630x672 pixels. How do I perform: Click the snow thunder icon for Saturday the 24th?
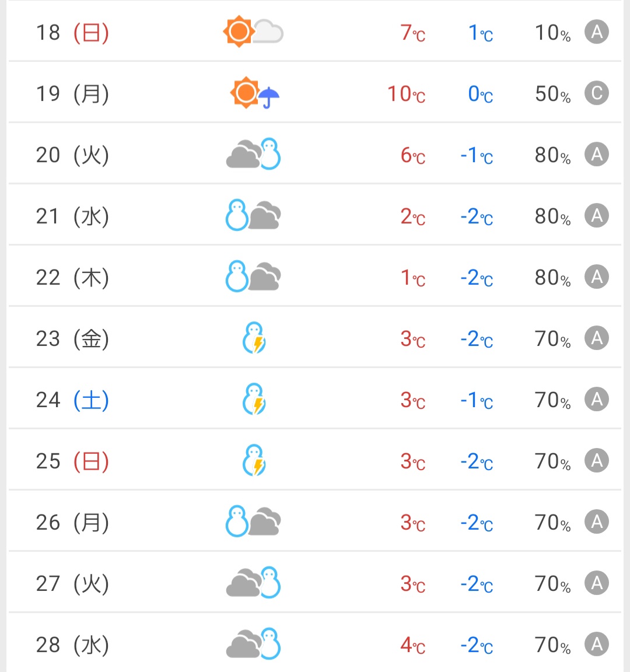[x=254, y=400]
